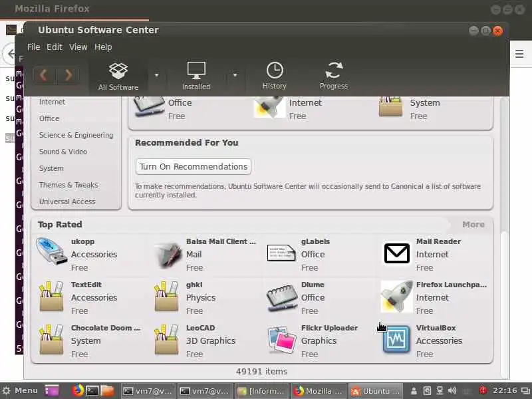
Task: Switch to Mozilla window in taskbar
Action: tap(318, 391)
